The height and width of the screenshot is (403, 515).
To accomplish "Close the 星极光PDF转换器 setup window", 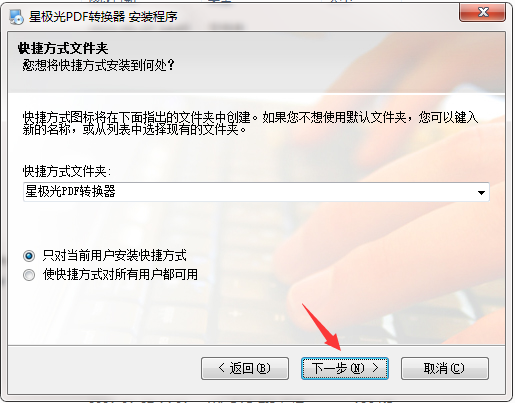I will click(482, 12).
